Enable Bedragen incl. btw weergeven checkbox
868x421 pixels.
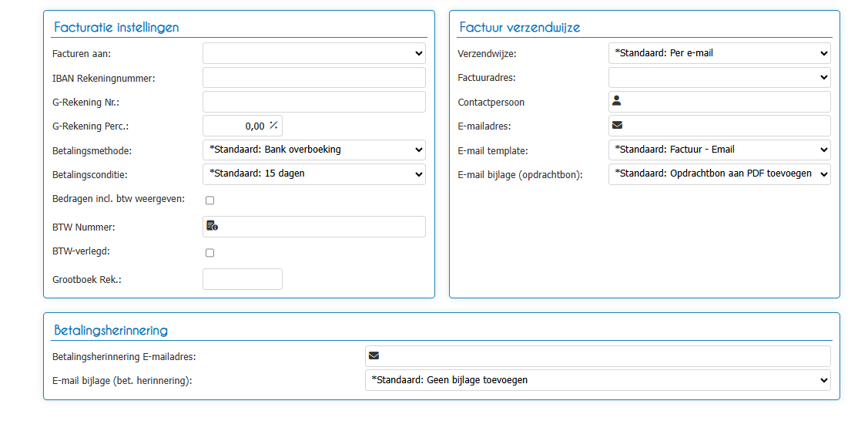pyautogui.click(x=209, y=200)
